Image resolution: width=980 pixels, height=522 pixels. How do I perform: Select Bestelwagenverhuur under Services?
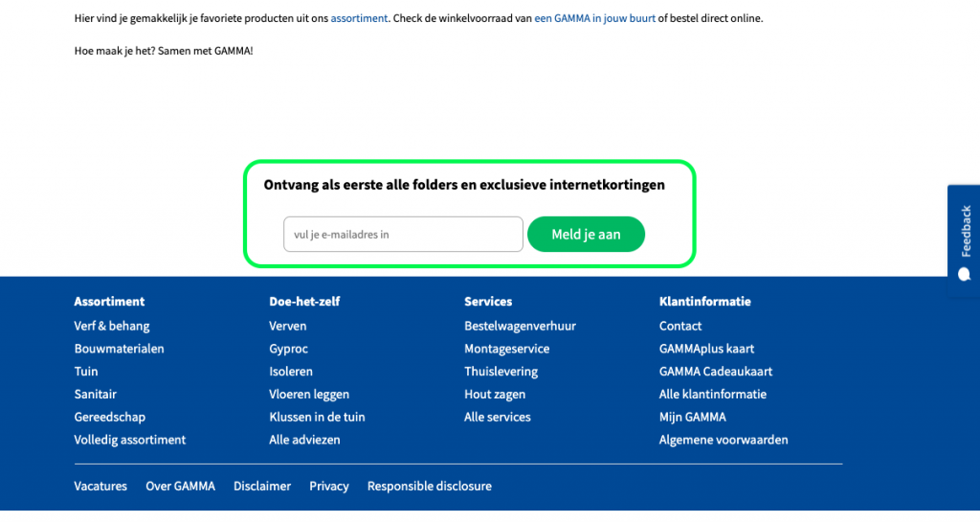pyautogui.click(x=520, y=326)
